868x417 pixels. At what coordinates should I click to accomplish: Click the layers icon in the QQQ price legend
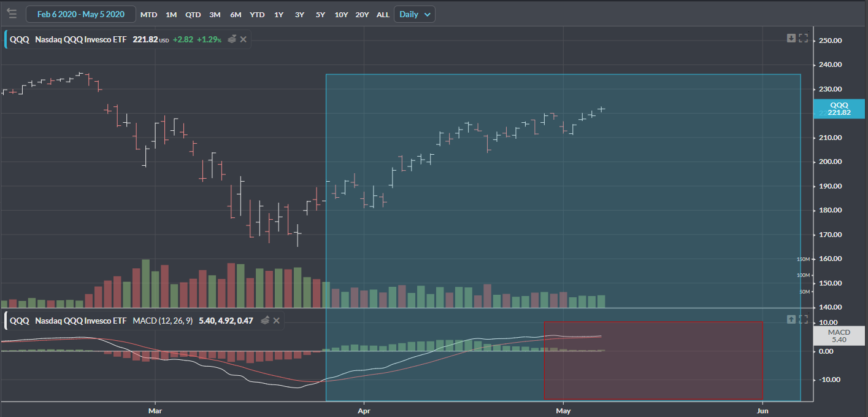(x=232, y=39)
